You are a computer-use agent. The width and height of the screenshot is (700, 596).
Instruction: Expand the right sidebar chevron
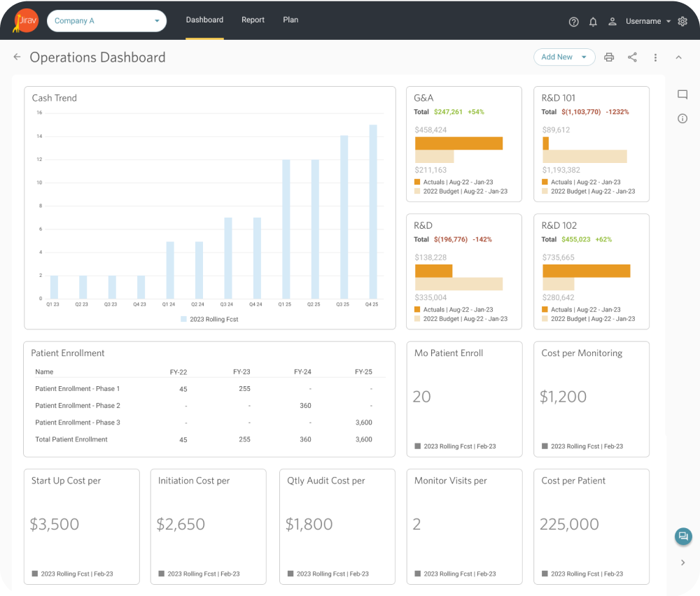[683, 562]
